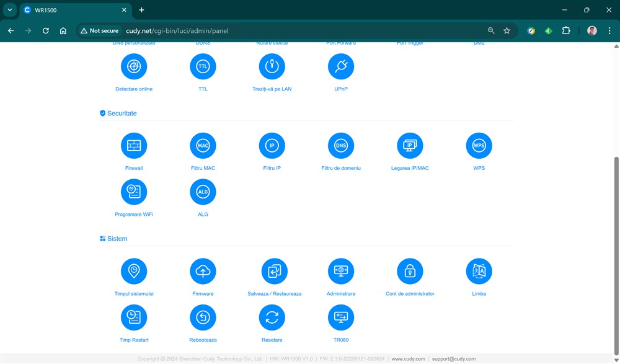
Task: Open the Filtru MAC icon
Action: pos(203,146)
